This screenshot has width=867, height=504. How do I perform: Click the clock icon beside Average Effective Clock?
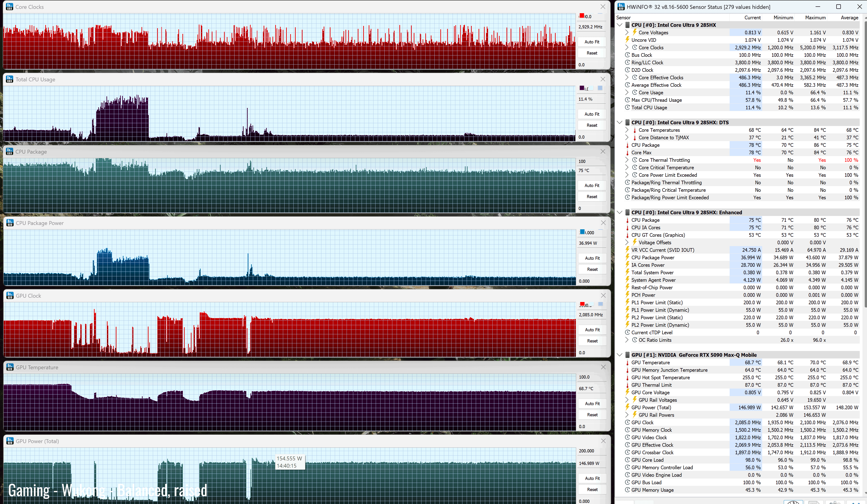628,85
